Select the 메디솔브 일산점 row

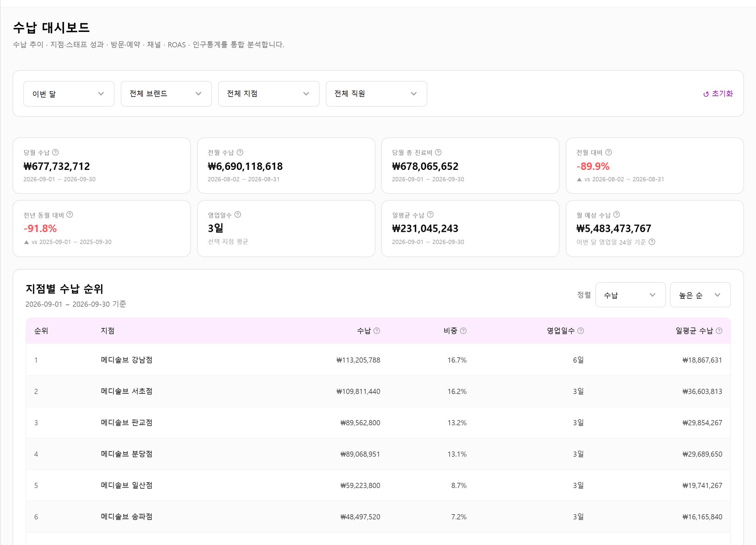pyautogui.click(x=378, y=485)
